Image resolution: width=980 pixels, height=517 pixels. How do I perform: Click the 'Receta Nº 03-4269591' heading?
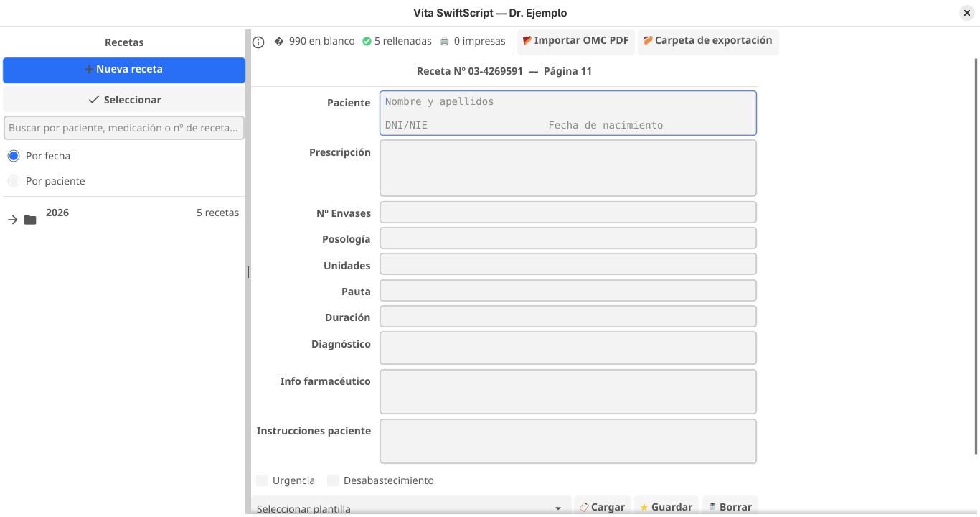[470, 71]
